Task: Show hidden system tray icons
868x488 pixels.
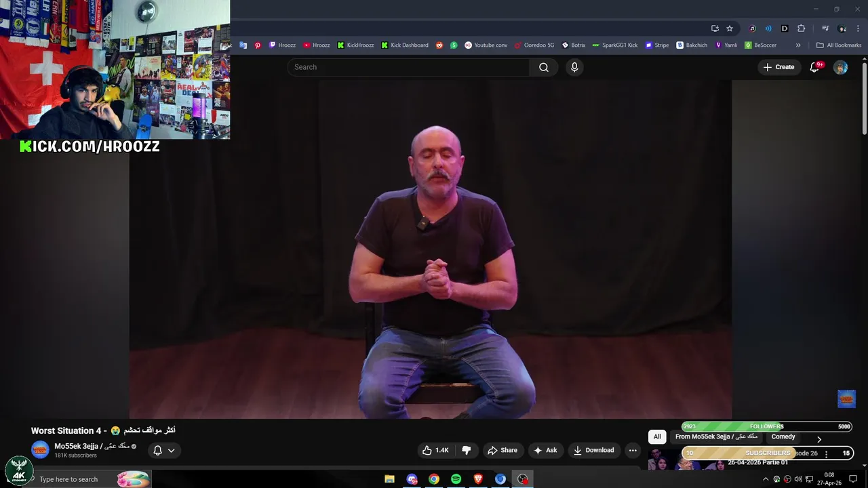Action: point(766,479)
